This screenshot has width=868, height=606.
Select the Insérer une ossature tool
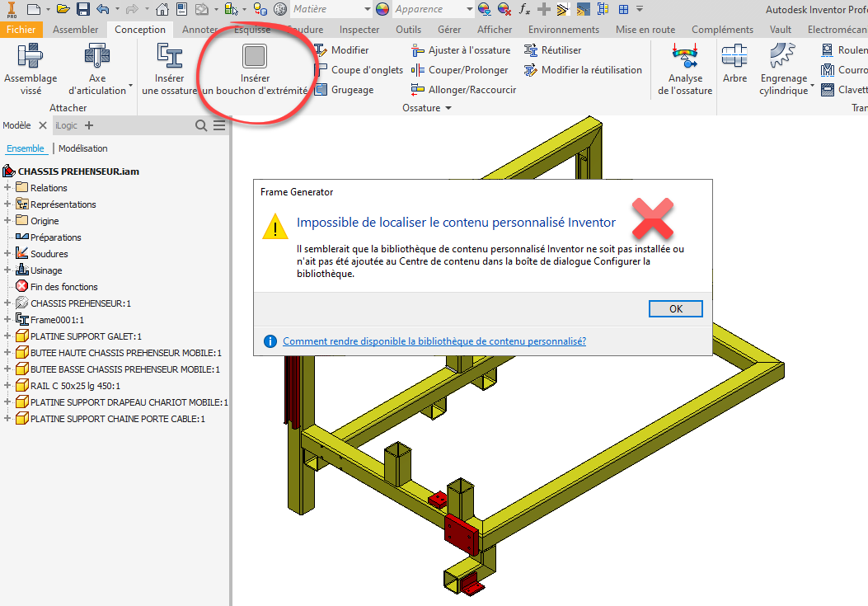click(170, 57)
